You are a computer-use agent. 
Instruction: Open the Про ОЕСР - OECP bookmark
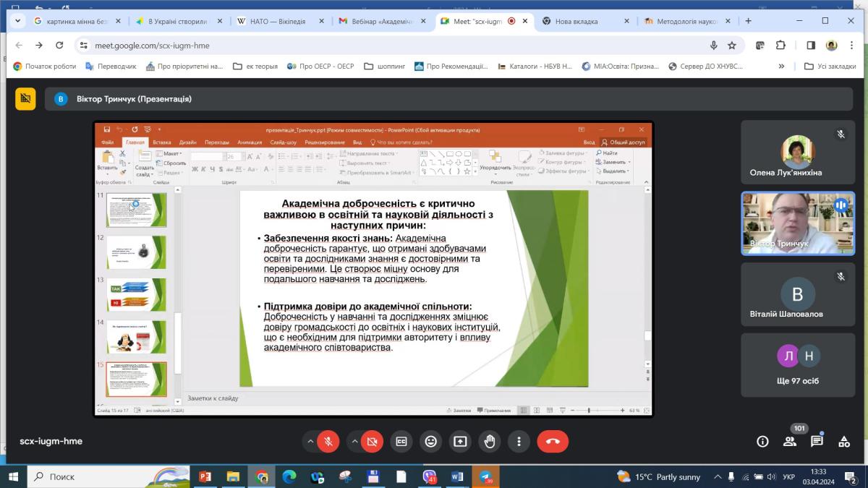320,67
